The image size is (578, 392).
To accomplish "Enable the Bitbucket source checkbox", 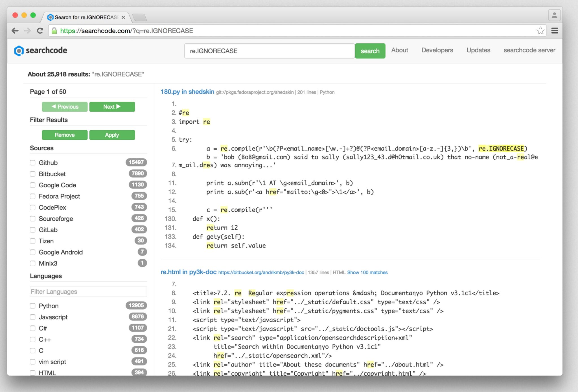I will 33,174.
